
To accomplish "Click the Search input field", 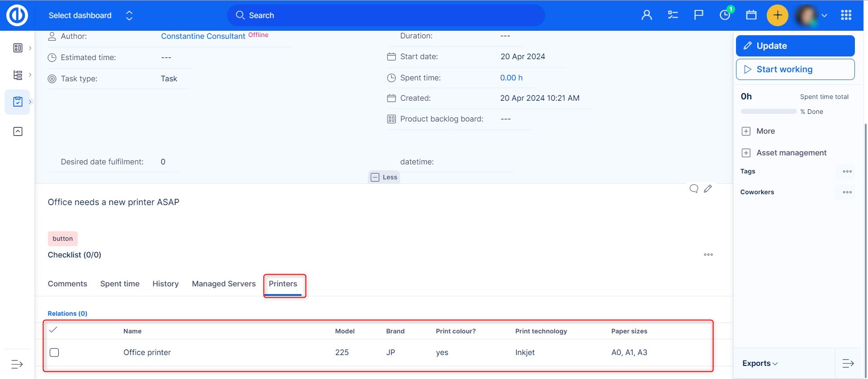I will click(386, 15).
